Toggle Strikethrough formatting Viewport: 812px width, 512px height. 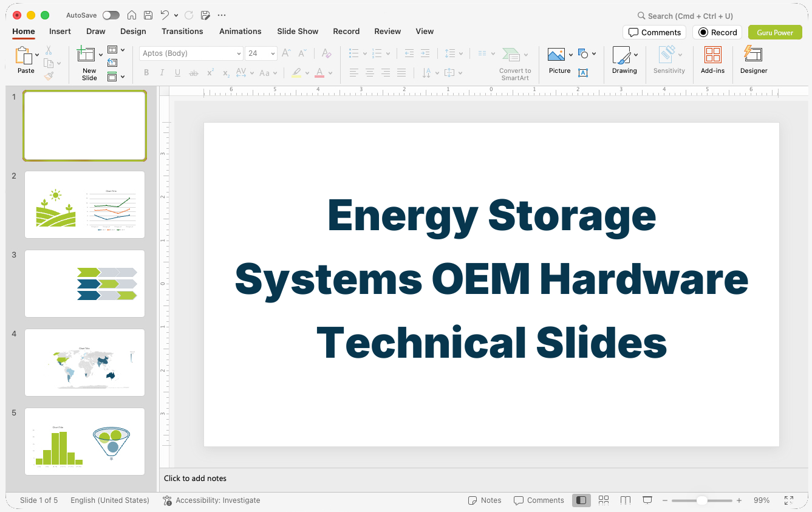tap(194, 73)
